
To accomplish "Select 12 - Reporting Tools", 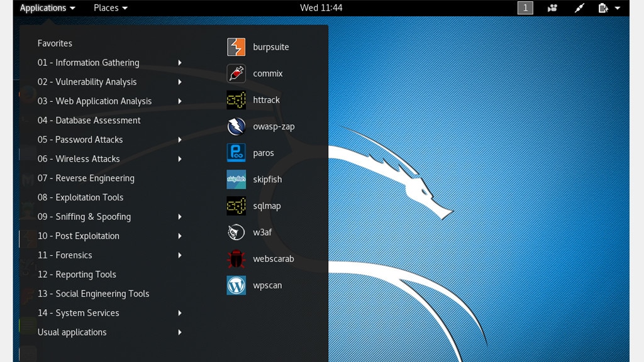I will click(77, 274).
